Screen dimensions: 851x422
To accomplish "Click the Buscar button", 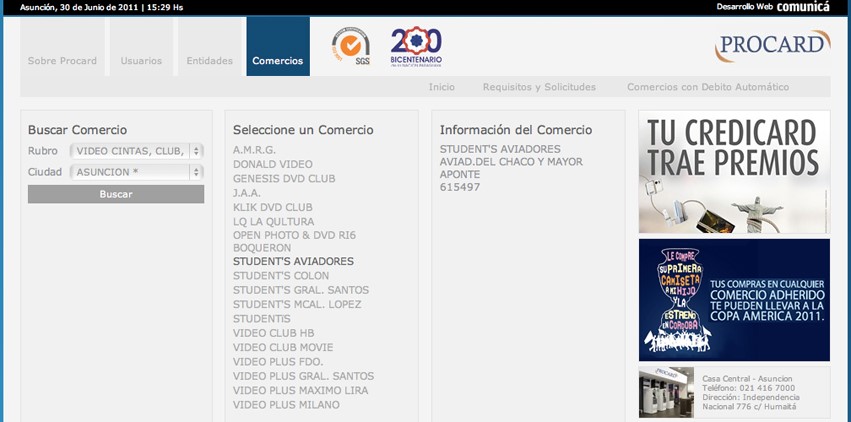I will 116,194.
